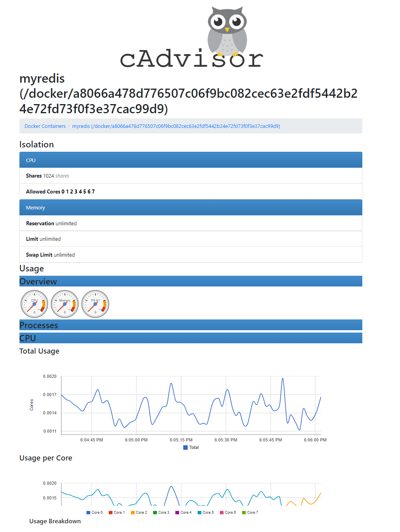This screenshot has height=532, width=400.
Task: Click the Isolation heading
Action: tap(37, 145)
